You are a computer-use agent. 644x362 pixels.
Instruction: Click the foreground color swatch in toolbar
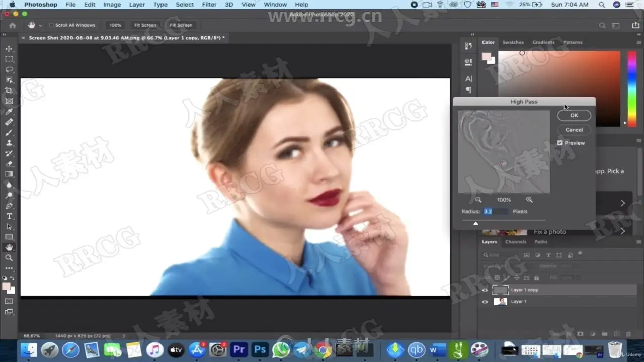point(6,286)
